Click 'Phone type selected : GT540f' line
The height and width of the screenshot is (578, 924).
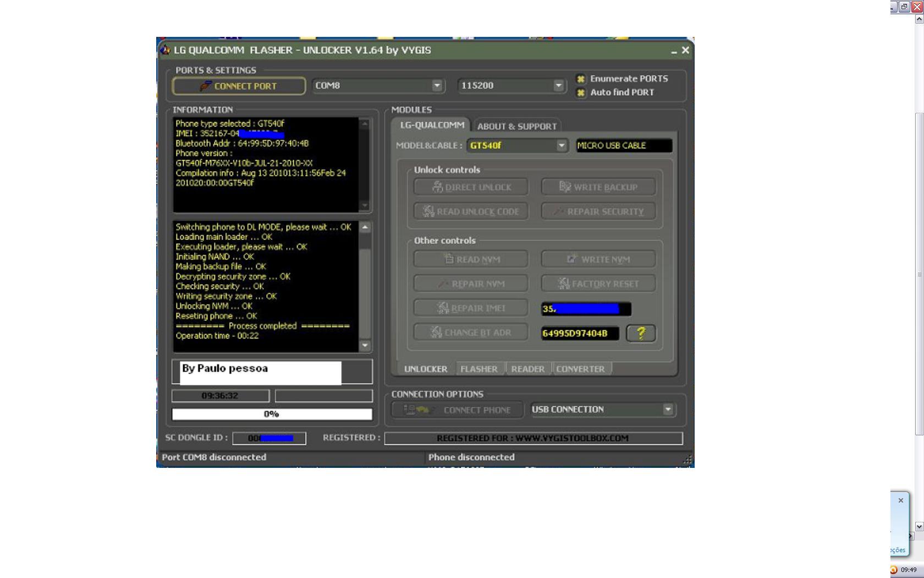(230, 124)
